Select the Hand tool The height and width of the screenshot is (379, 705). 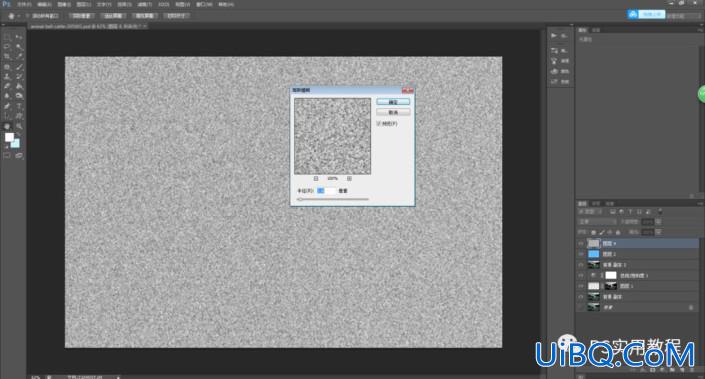7,126
